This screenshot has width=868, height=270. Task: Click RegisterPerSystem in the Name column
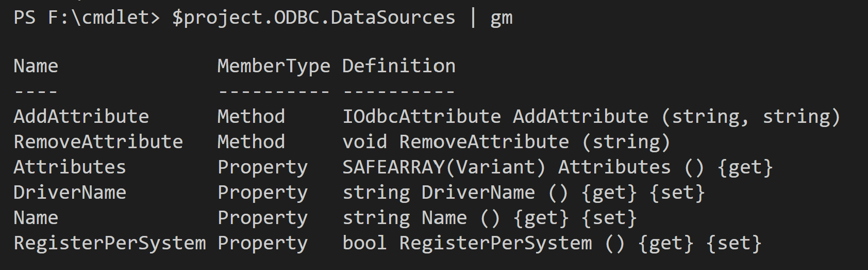(109, 243)
